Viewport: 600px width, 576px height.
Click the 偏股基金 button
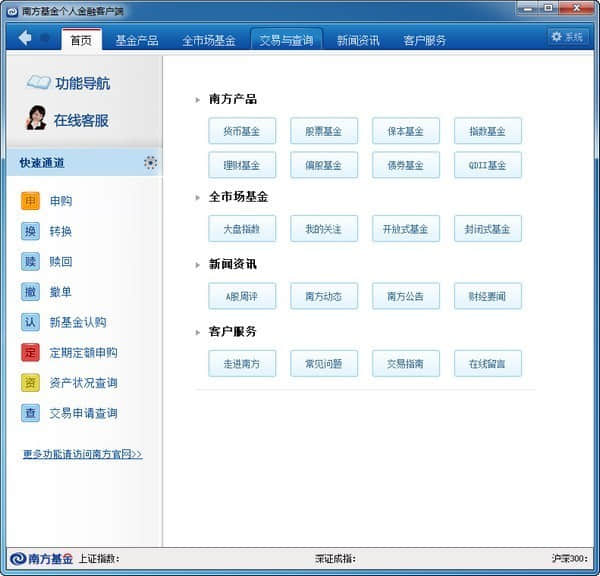tap(324, 165)
